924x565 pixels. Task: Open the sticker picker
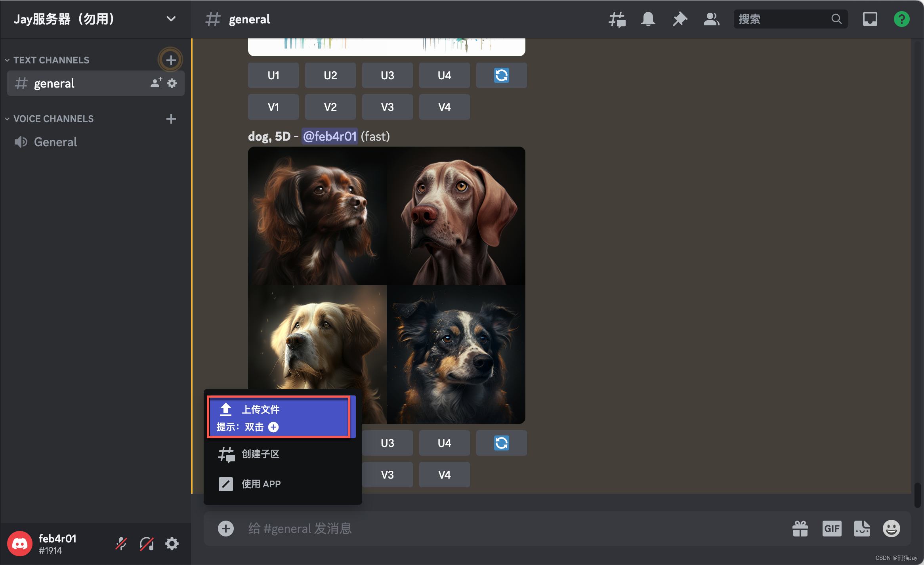[x=862, y=528]
